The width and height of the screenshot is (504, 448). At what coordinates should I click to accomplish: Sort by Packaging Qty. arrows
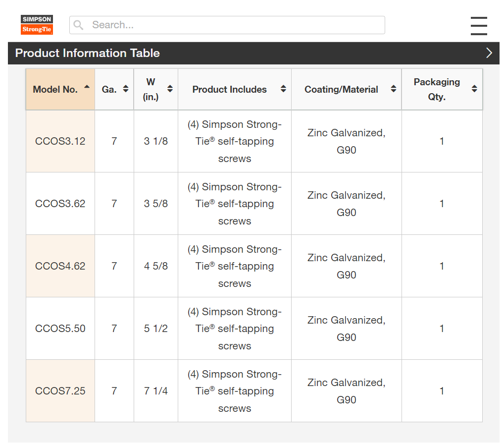coord(474,89)
